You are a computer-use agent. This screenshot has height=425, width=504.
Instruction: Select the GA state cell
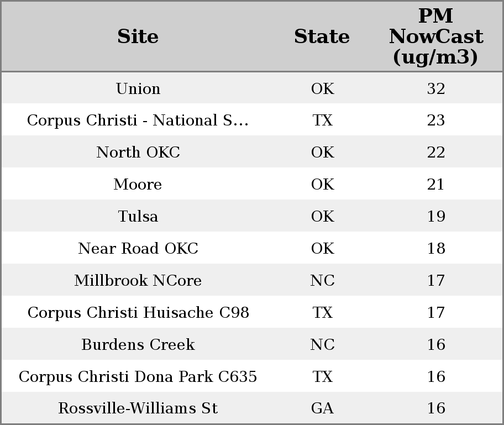(322, 408)
